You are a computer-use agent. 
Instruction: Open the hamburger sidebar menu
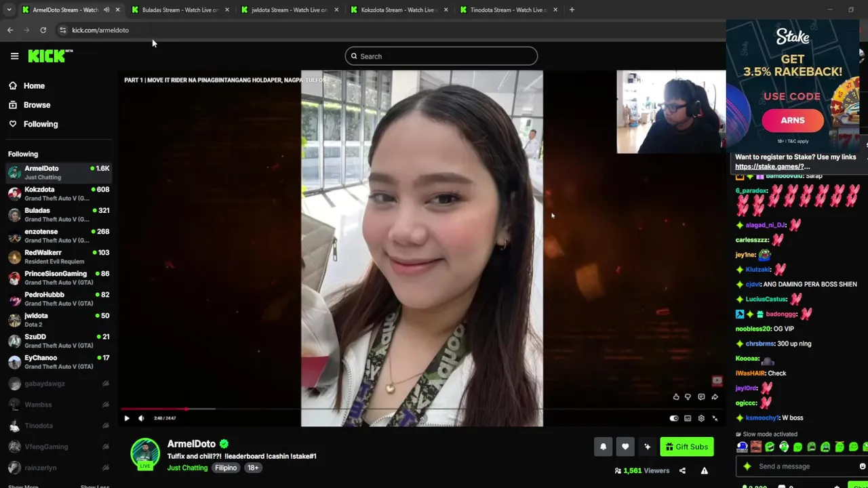pos(14,56)
